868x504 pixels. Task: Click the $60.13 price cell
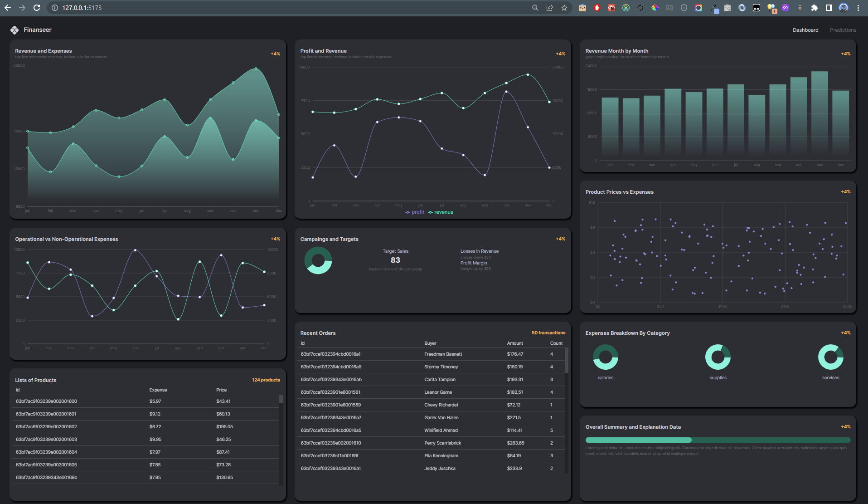[223, 414]
